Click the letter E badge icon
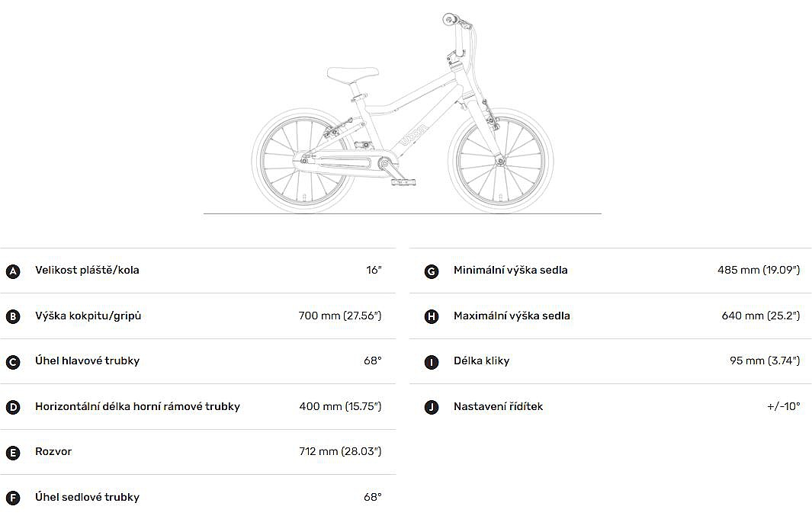Image resolution: width=812 pixels, height=516 pixels. coord(13,453)
